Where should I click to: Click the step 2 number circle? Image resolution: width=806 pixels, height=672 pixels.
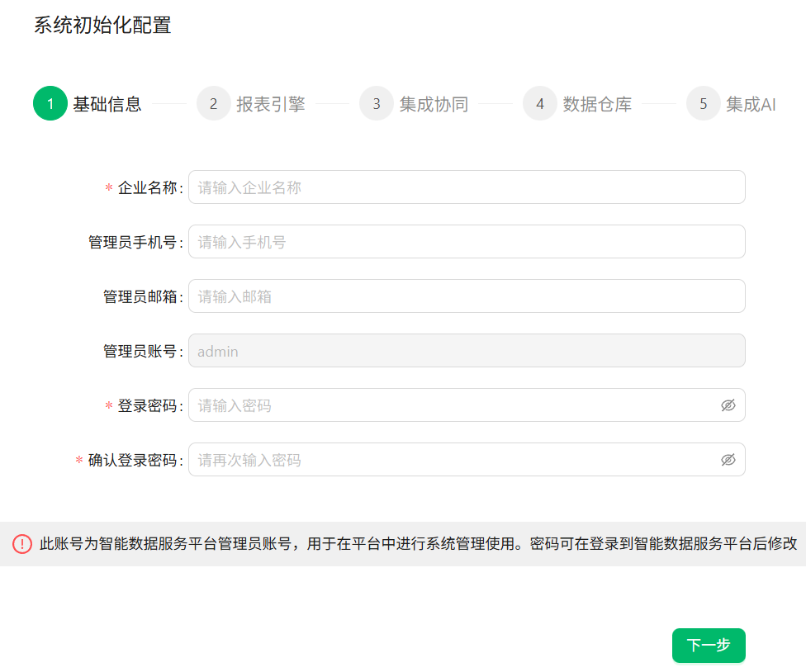pos(214,104)
